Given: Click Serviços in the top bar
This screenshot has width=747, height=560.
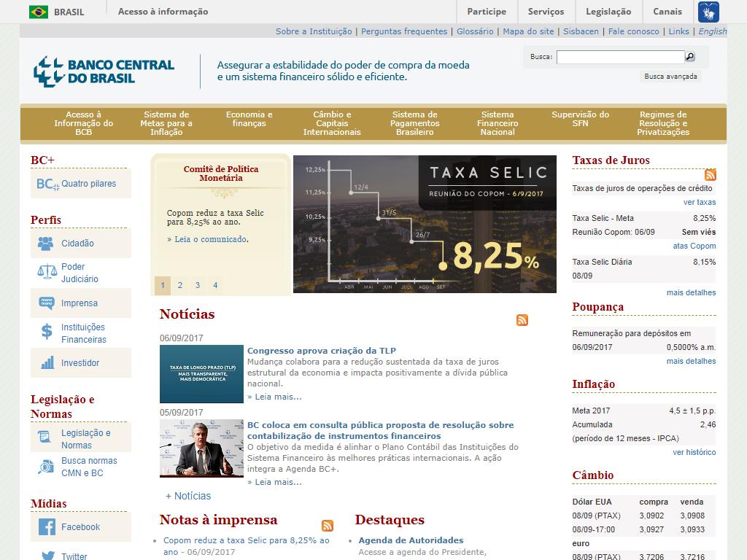Looking at the screenshot, I should 546,12.
